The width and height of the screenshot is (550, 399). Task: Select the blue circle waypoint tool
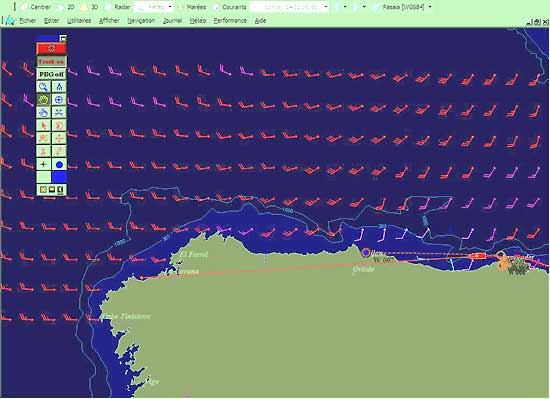tap(59, 164)
